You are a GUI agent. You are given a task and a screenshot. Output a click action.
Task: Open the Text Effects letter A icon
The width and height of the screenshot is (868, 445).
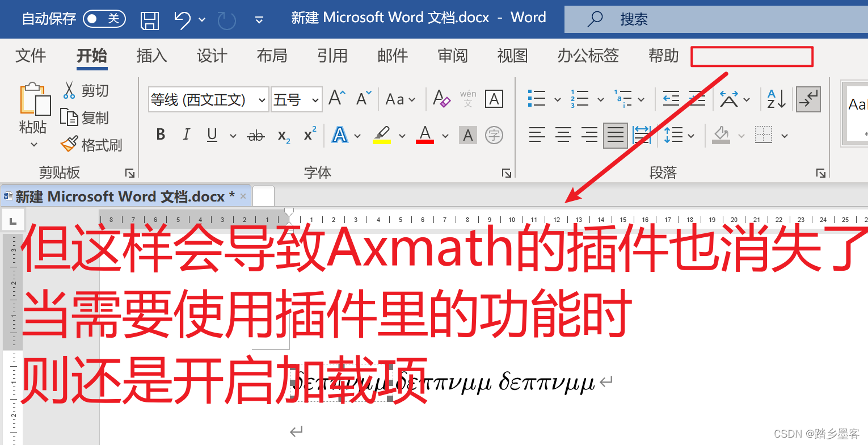coord(339,135)
